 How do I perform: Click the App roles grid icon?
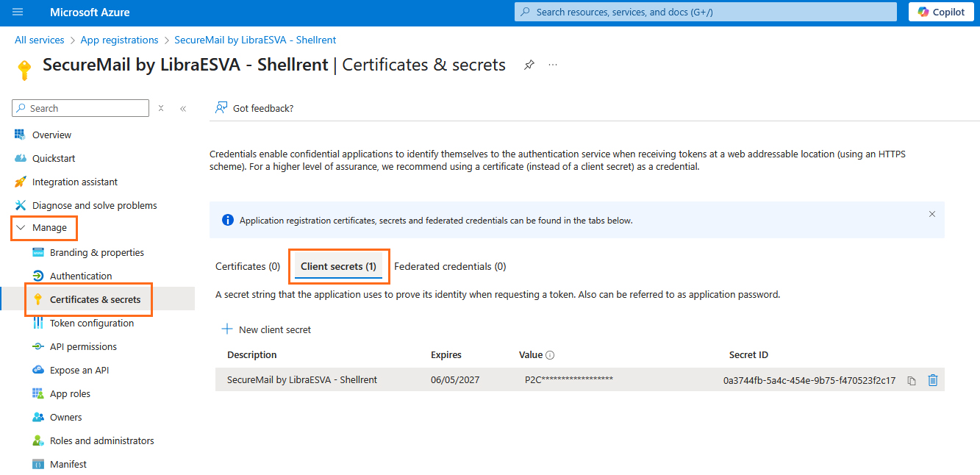tap(38, 393)
